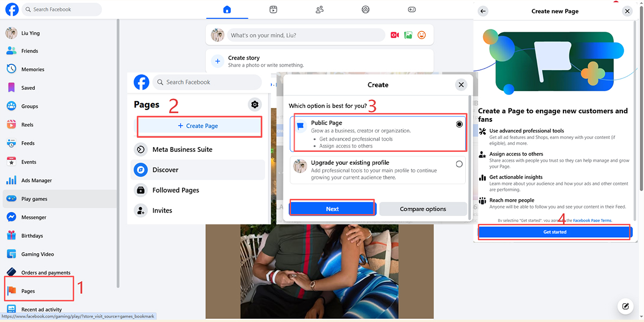Click the Friends icon in top navigation
The image size is (644, 322).
(x=320, y=9)
